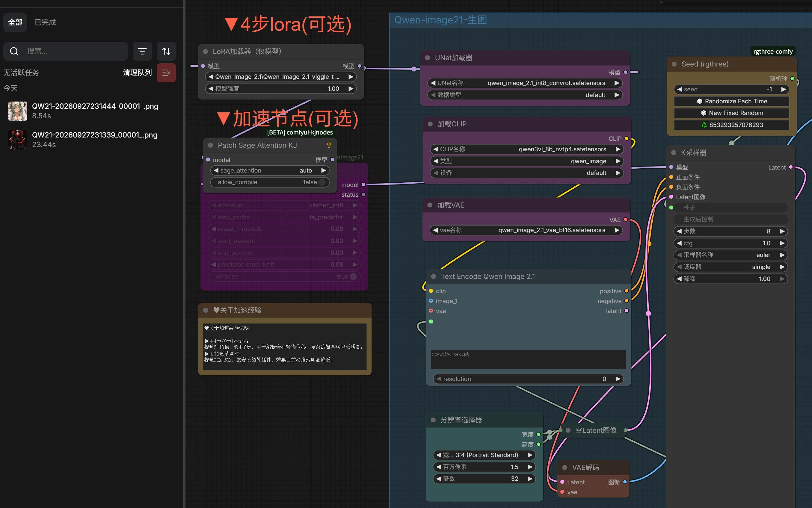Collapse the 分辨率选择器 node via title dot
This screenshot has height=508, width=812.
[x=433, y=420]
